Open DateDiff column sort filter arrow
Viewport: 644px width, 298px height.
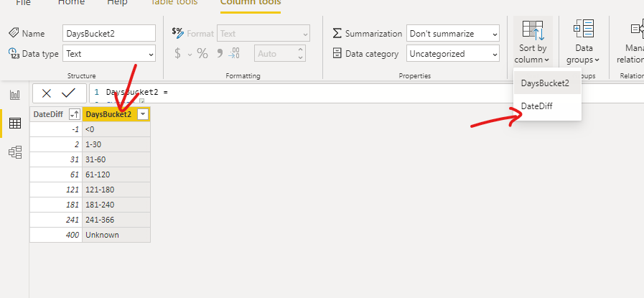[x=75, y=114]
